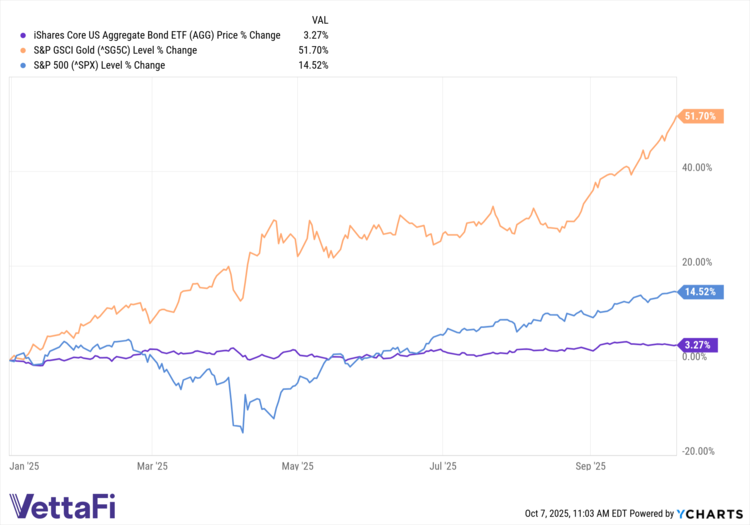Select the S&P GSCI Gold legend label
The image size is (750, 525).
[115, 50]
